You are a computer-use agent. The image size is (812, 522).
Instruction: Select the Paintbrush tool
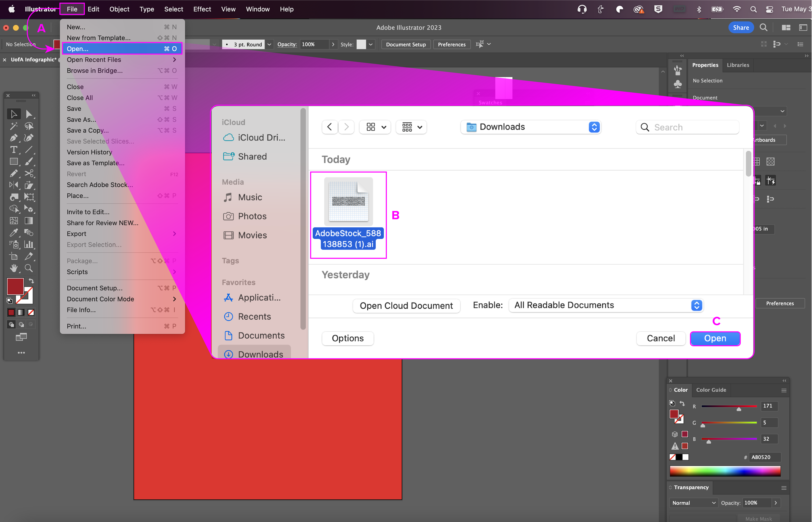29,162
